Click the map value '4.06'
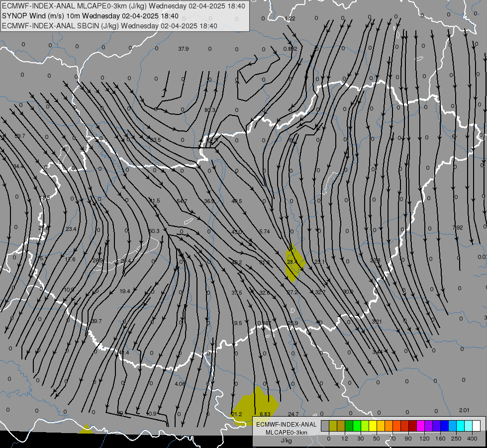Image resolution: width=487 pixels, height=448 pixels. 180,384
